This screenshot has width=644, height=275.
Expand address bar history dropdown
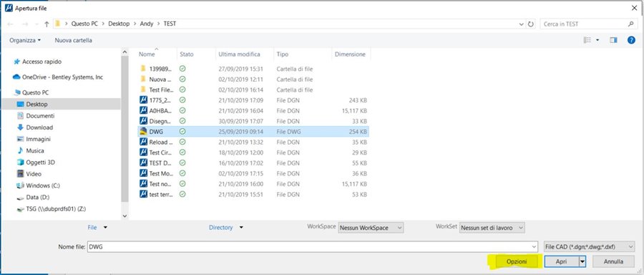coord(522,24)
